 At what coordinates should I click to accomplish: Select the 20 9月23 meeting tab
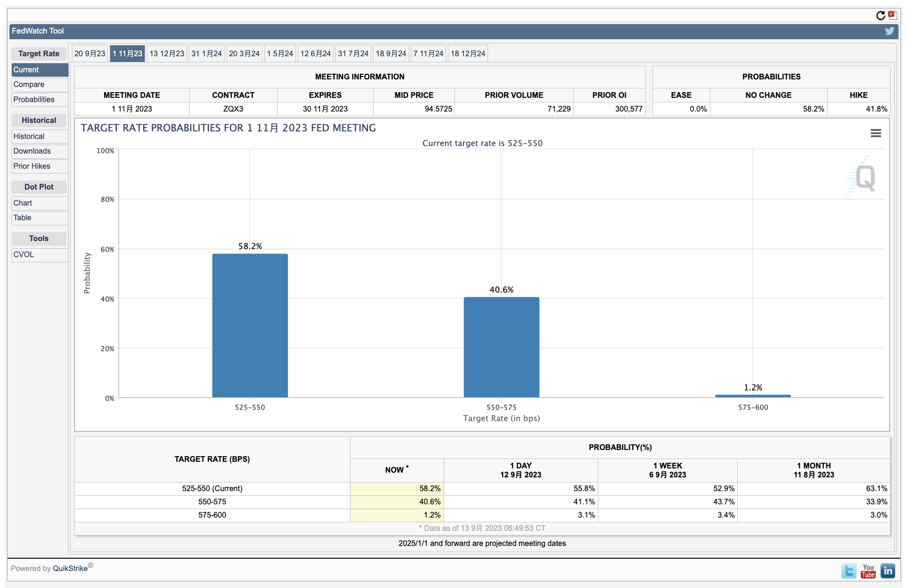coord(90,54)
